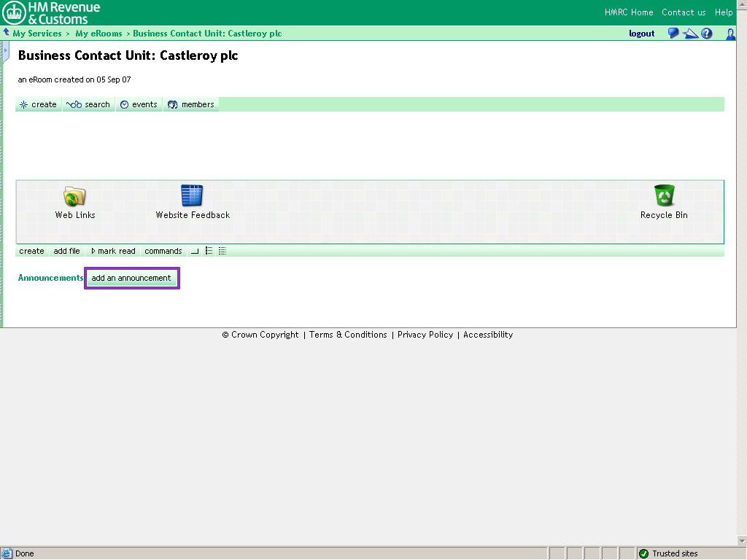Switch to list view layout
747x560 pixels.
(209, 251)
